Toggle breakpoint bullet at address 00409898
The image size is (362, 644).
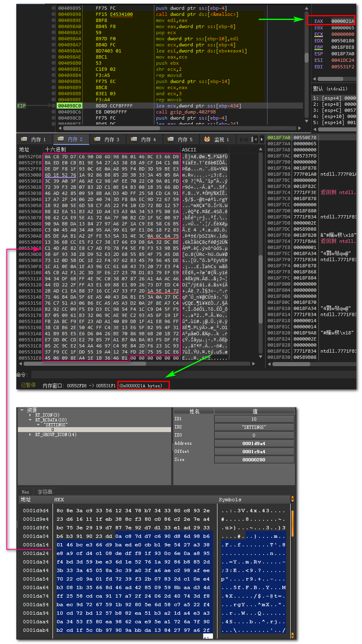[x=53, y=14]
